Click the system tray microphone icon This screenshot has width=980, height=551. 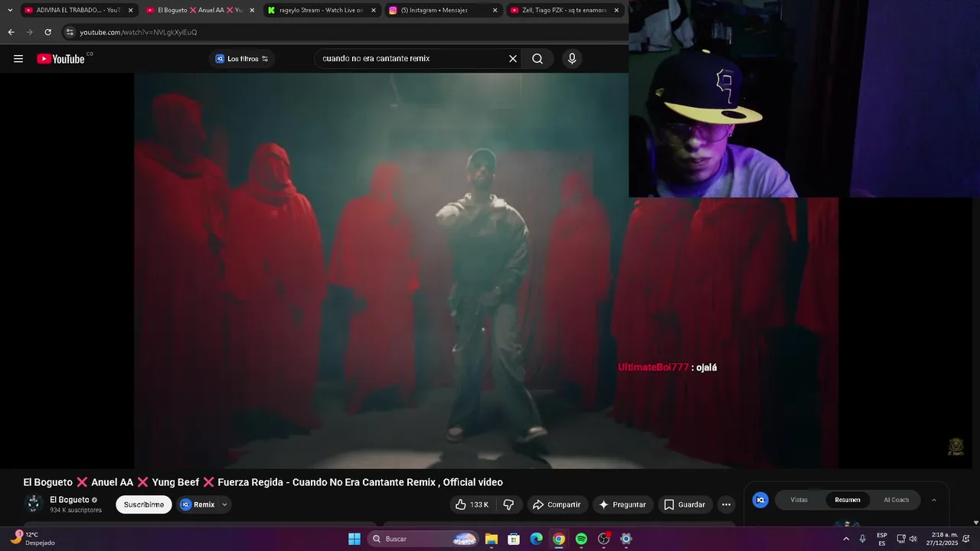[x=863, y=539]
